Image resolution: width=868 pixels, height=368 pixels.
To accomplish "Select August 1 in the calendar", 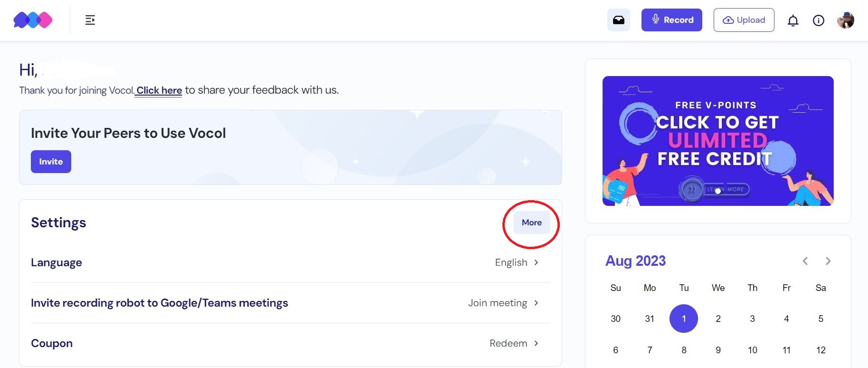I will tap(684, 319).
